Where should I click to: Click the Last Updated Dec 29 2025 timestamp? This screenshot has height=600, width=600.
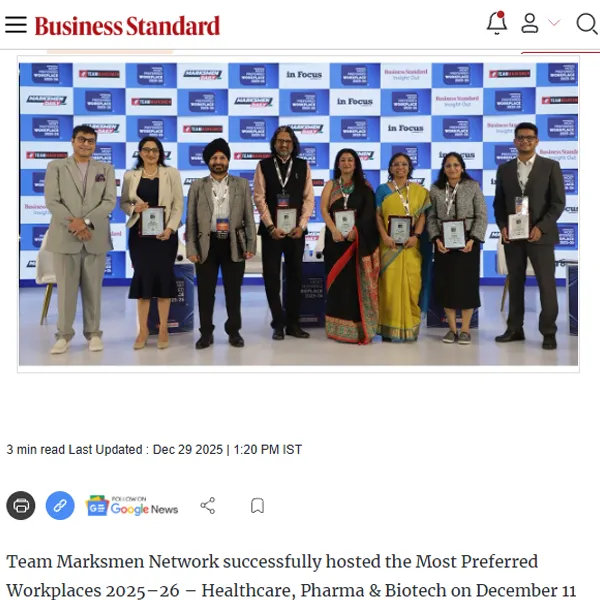(x=185, y=449)
